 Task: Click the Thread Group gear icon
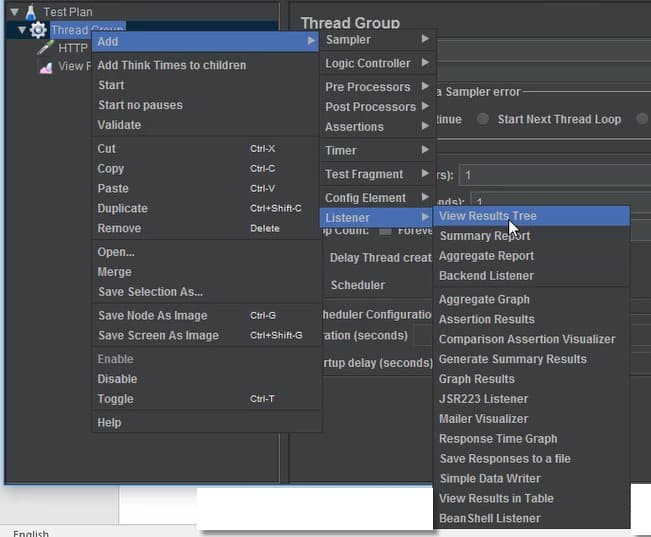(x=38, y=30)
